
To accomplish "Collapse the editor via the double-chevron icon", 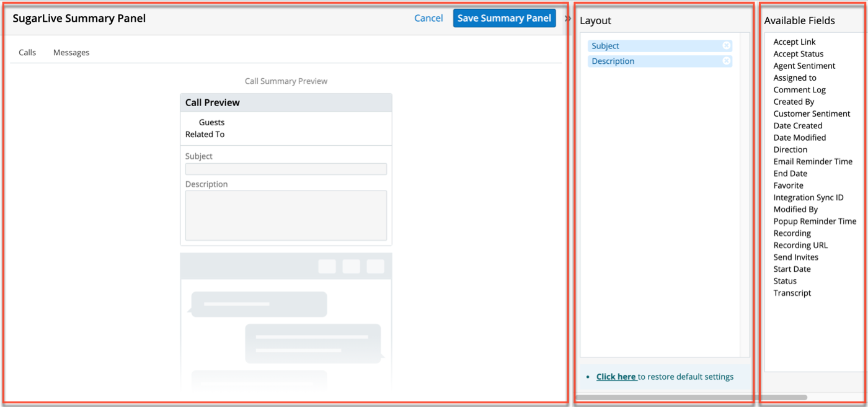I will pyautogui.click(x=568, y=18).
